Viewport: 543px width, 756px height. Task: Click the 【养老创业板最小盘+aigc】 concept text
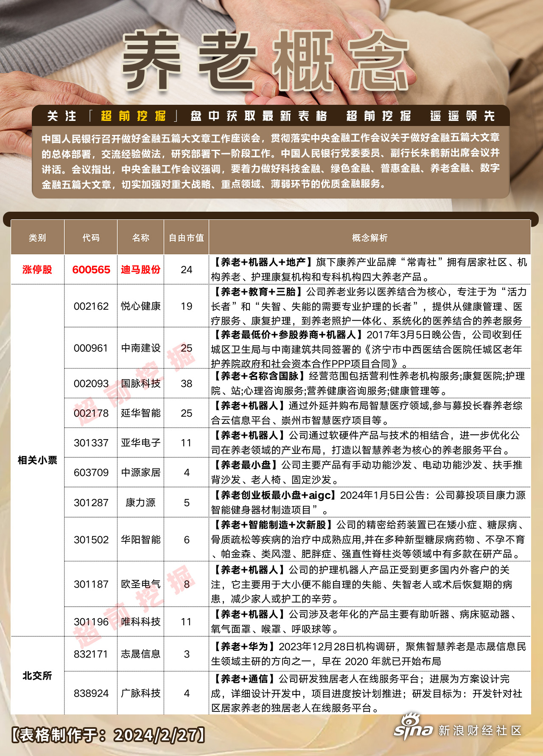pos(275,495)
